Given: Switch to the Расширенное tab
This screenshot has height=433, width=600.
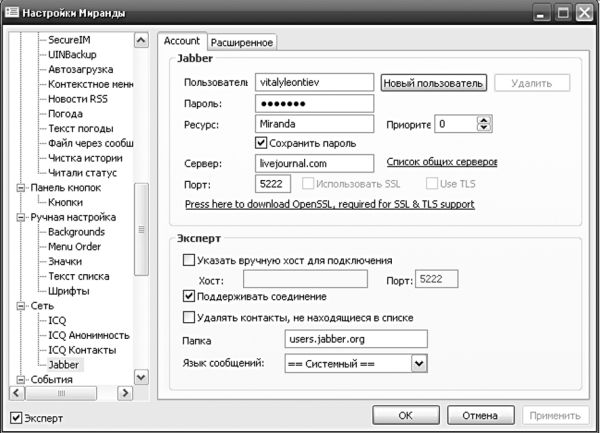Looking at the screenshot, I should point(242,41).
